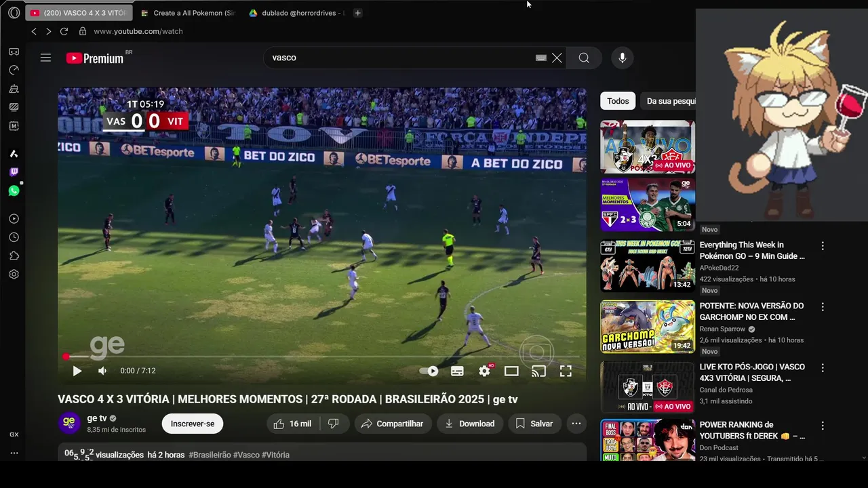Open options for LIVE KTO PÓS-JOGO video
868x488 pixels.
click(x=823, y=368)
